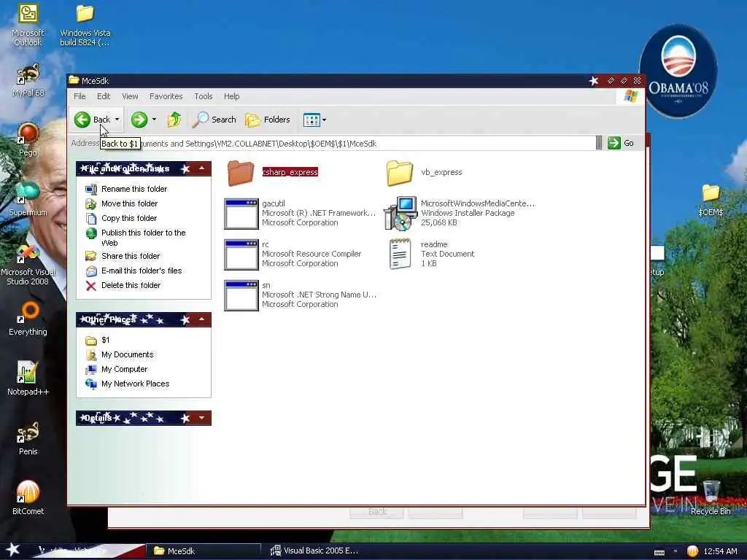Click the Views icon in toolbar

tap(311, 120)
